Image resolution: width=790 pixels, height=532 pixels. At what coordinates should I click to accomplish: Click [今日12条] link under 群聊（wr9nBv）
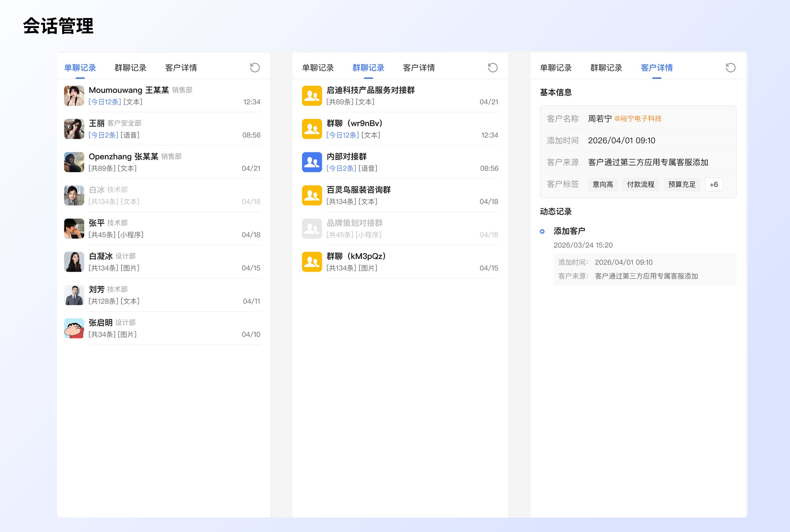point(342,135)
